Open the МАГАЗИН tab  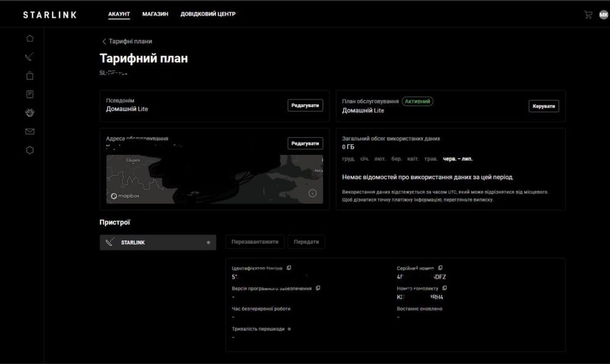click(155, 14)
